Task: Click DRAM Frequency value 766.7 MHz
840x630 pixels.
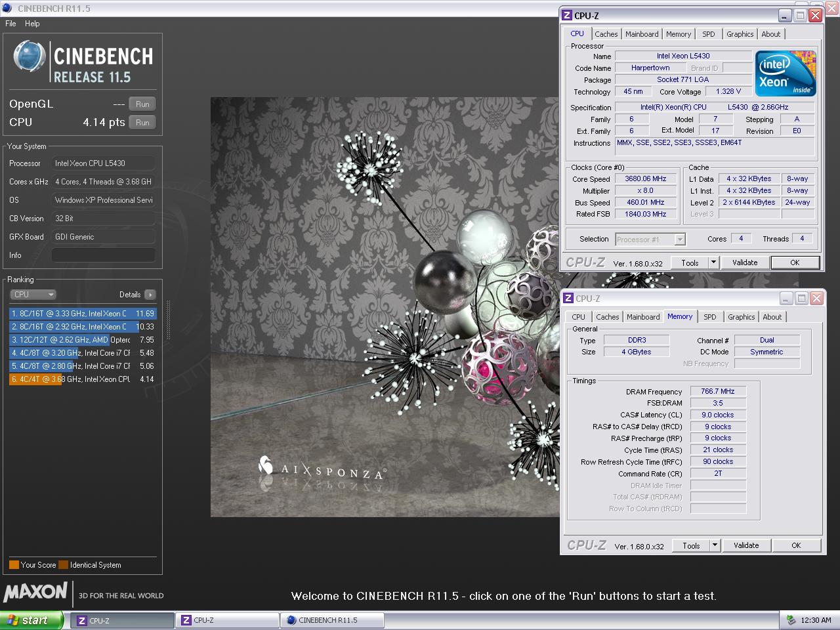Action: click(718, 391)
